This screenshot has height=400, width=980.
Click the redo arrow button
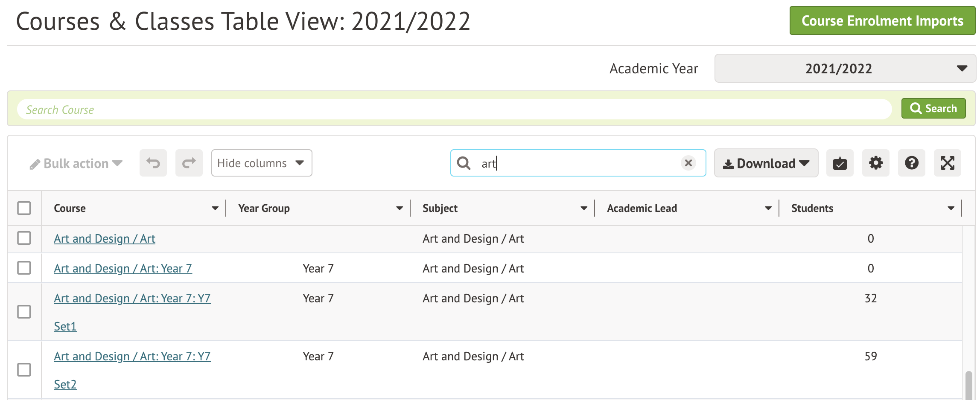tap(189, 163)
